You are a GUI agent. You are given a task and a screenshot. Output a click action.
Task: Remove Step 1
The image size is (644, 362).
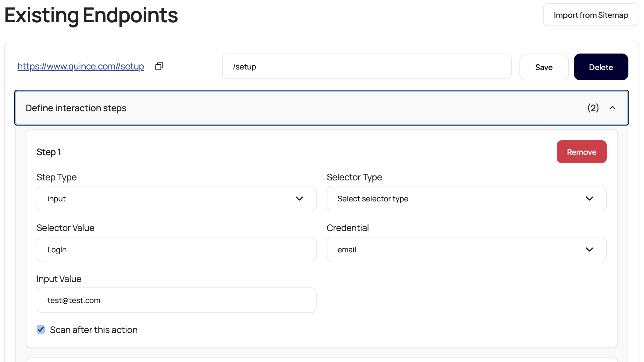click(x=581, y=152)
